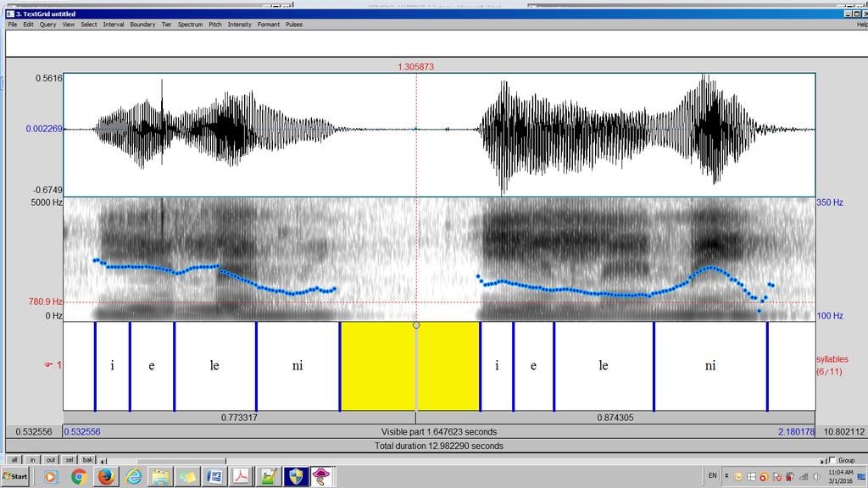
Task: Open the Boundary menu
Action: click(142, 25)
